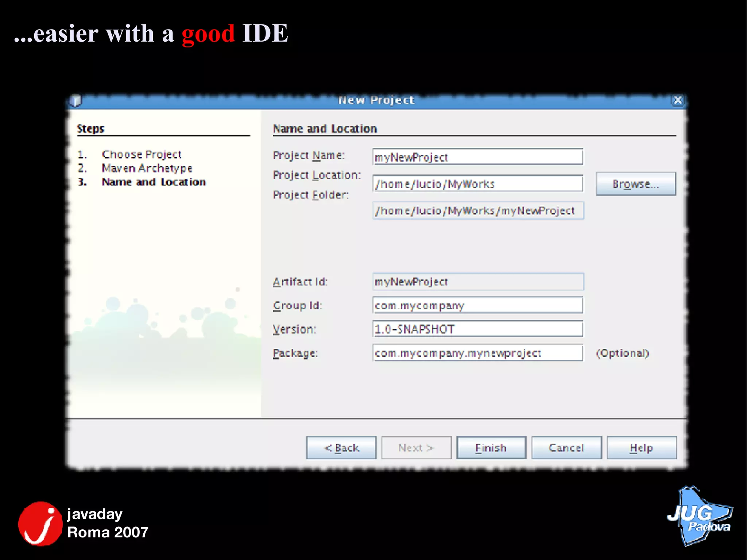
Task: Focus the Package input field
Action: (x=478, y=353)
